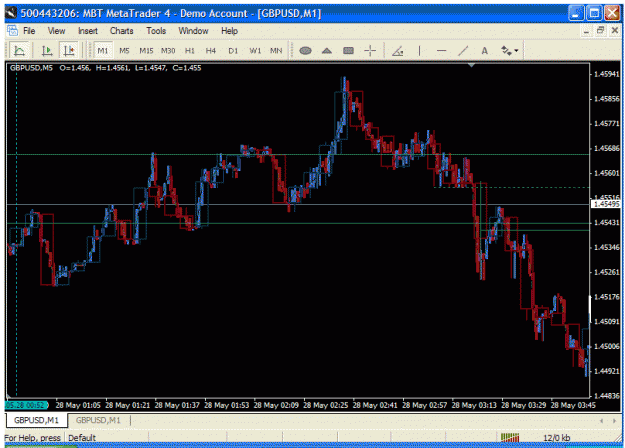Switch to W1 timeframe
Screen dimensions: 625x448
[255, 51]
